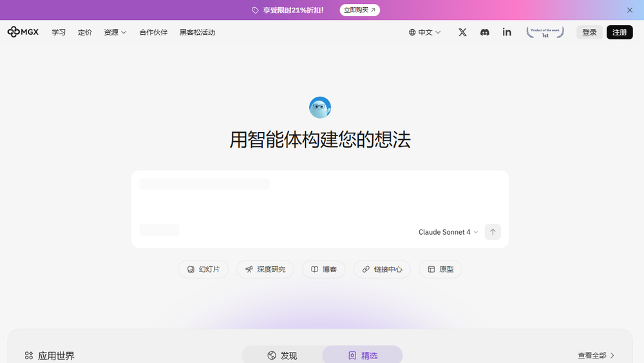Click the 立即购买 button
The image size is (644, 363).
360,10
